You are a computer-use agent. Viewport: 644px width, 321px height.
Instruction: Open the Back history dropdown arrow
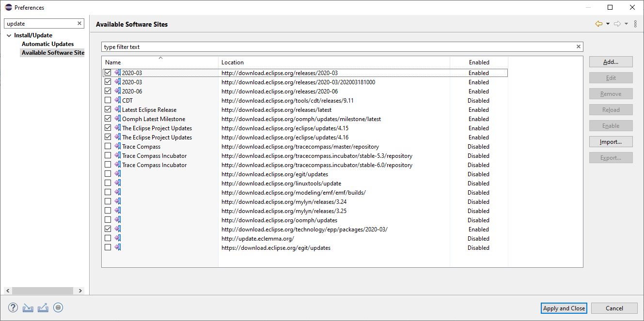point(608,24)
